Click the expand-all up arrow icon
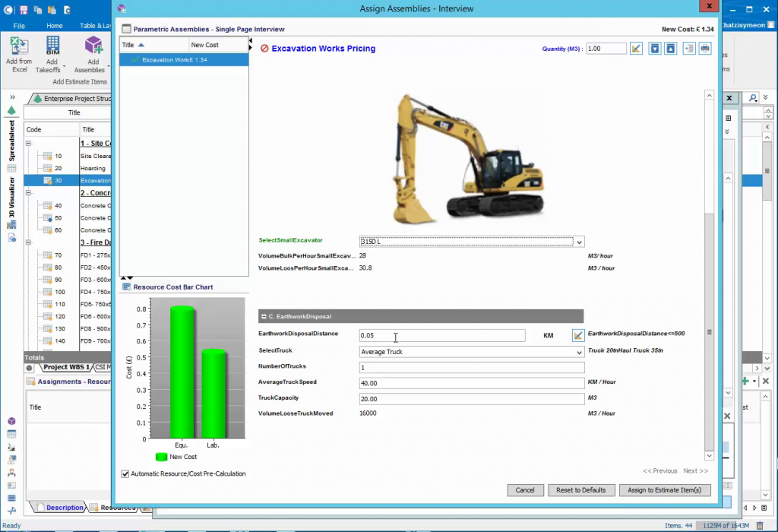The width and height of the screenshot is (778, 532). 670,49
